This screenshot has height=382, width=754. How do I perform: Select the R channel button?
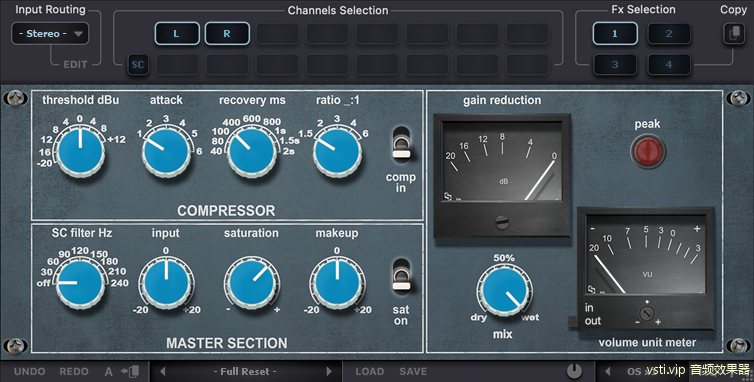227,34
